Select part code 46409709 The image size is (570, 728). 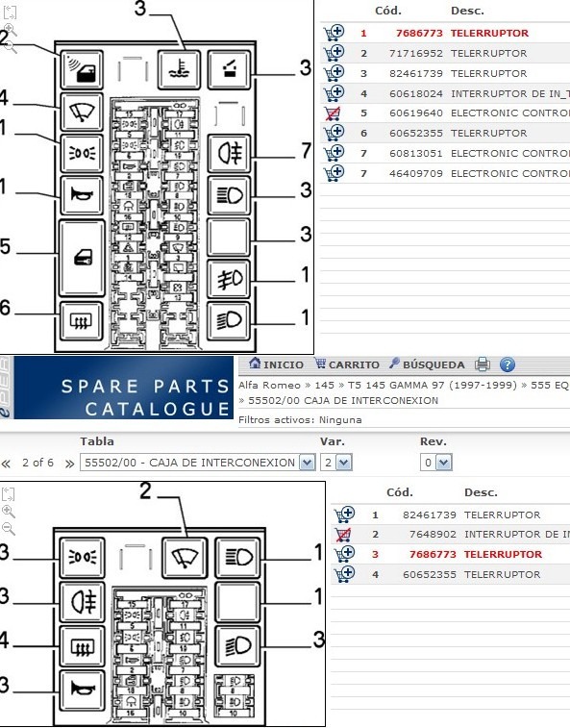[416, 173]
